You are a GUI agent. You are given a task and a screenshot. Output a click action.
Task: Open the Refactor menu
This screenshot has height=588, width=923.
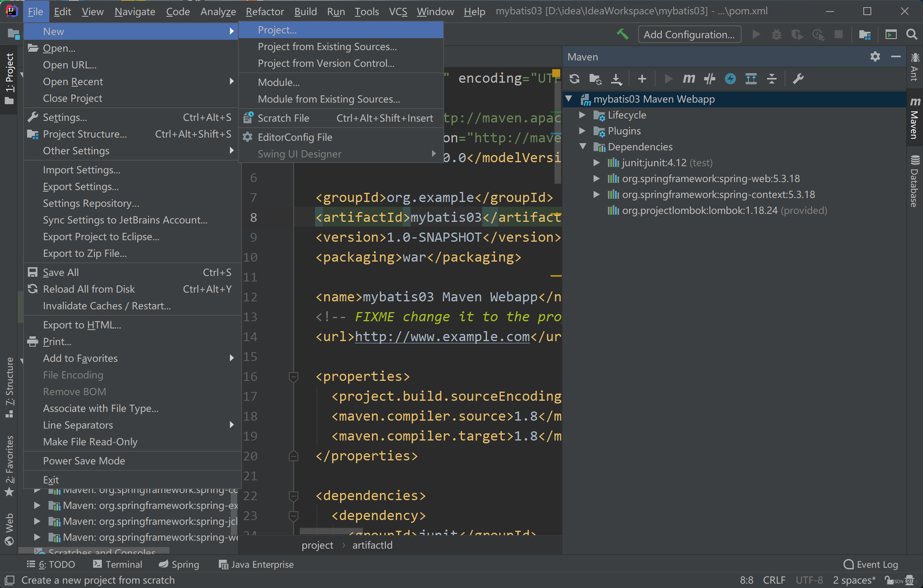[x=265, y=12]
